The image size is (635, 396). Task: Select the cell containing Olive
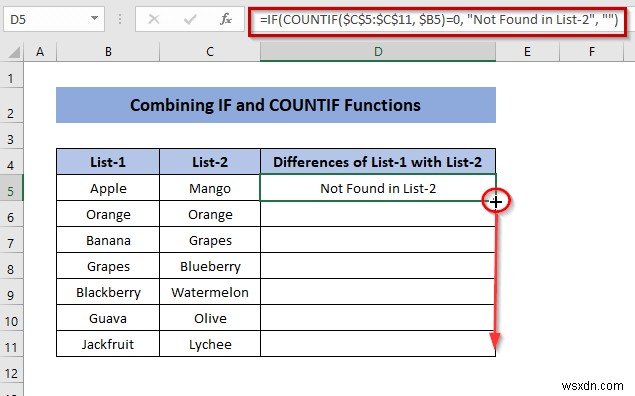pos(210,318)
